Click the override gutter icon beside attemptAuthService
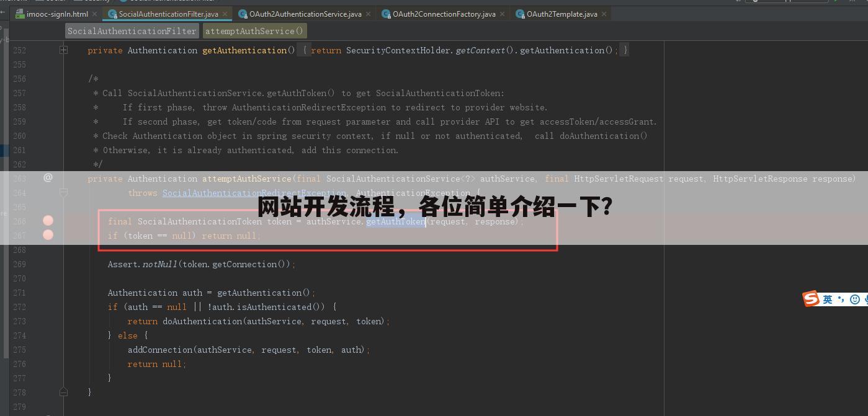Screen dimensions: 868x416 coord(48,178)
